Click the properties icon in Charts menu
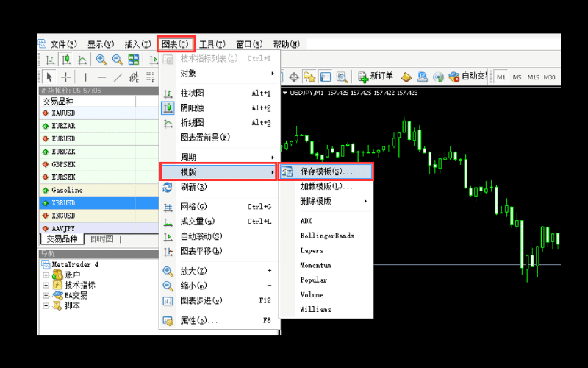Image resolution: width=588 pixels, height=368 pixels. pos(168,321)
